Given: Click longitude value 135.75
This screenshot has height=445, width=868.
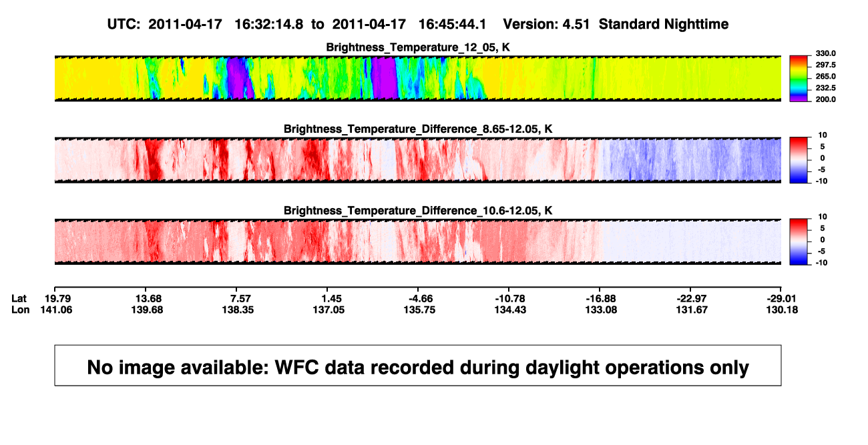Looking at the screenshot, I should 418,310.
